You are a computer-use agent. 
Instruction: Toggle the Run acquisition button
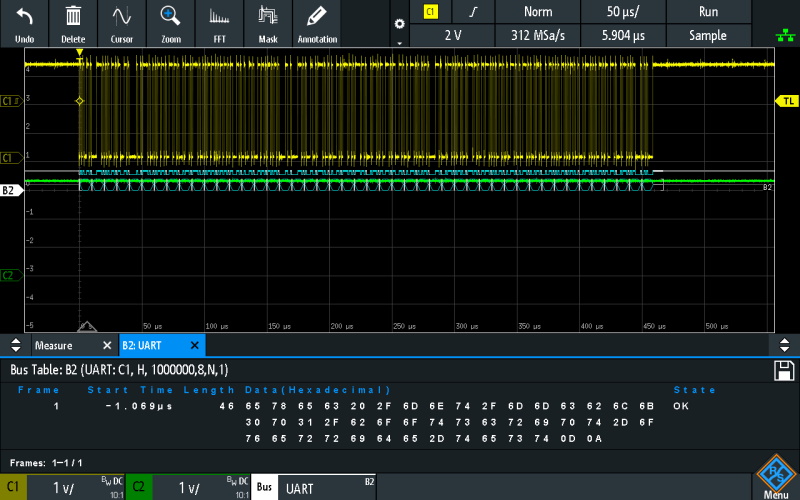708,12
